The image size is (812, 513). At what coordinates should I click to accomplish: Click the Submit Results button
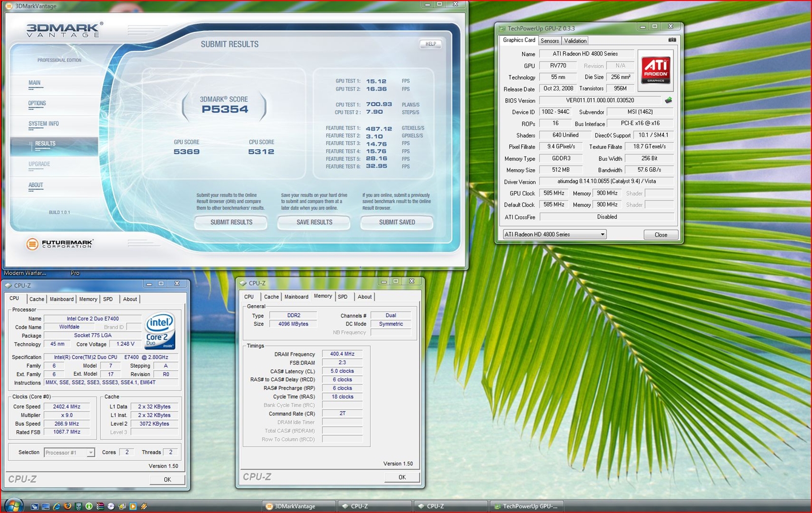coord(231,222)
